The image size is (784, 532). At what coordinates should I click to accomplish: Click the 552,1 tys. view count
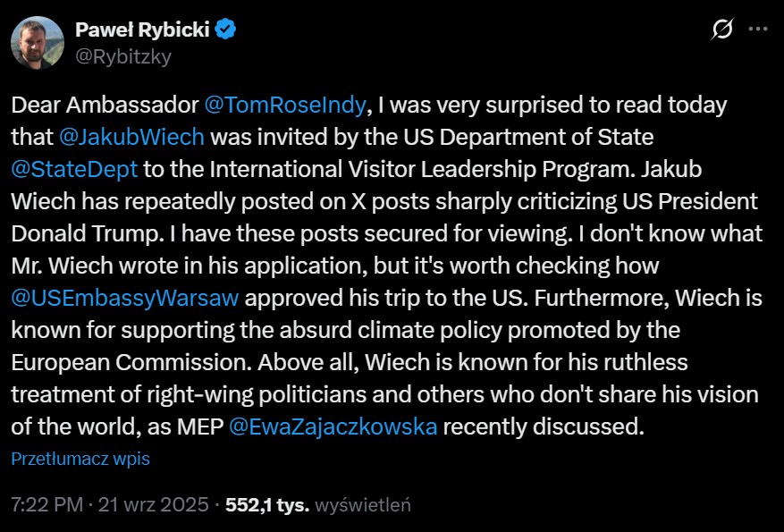pyautogui.click(x=267, y=505)
